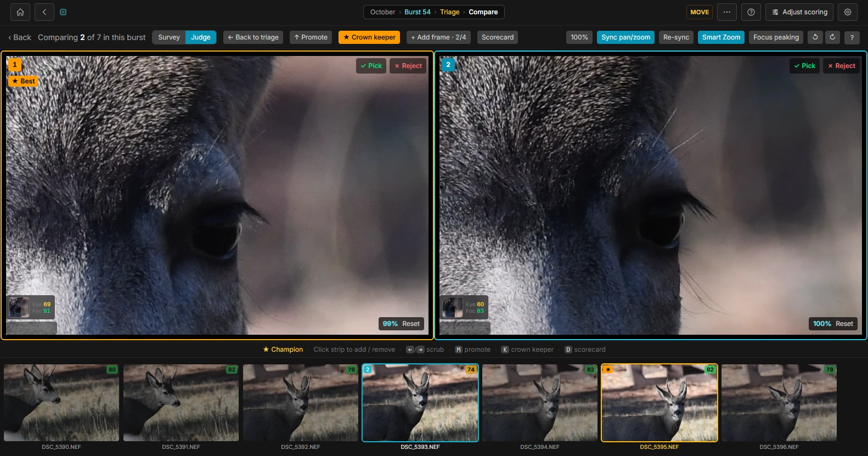
Task: Select champion thumbnail DSC_5395.NEF
Action: 660,403
